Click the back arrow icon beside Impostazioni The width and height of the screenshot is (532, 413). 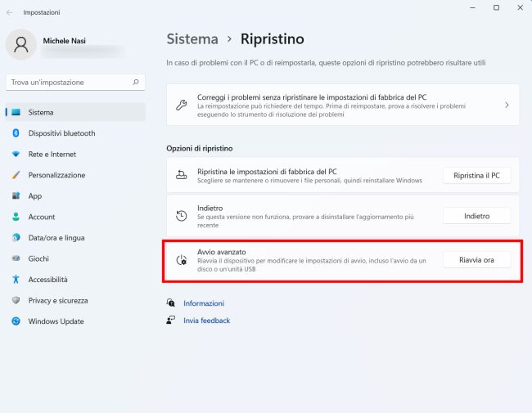click(x=9, y=12)
